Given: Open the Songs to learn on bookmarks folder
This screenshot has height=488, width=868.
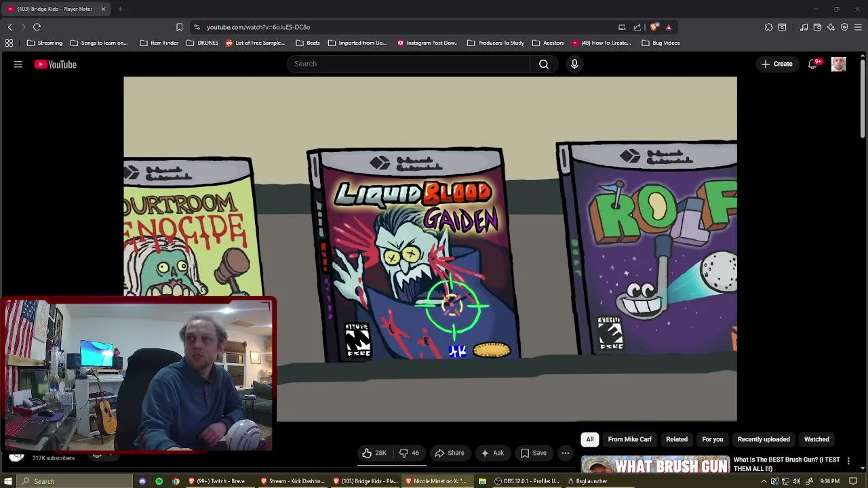Looking at the screenshot, I should [99, 43].
